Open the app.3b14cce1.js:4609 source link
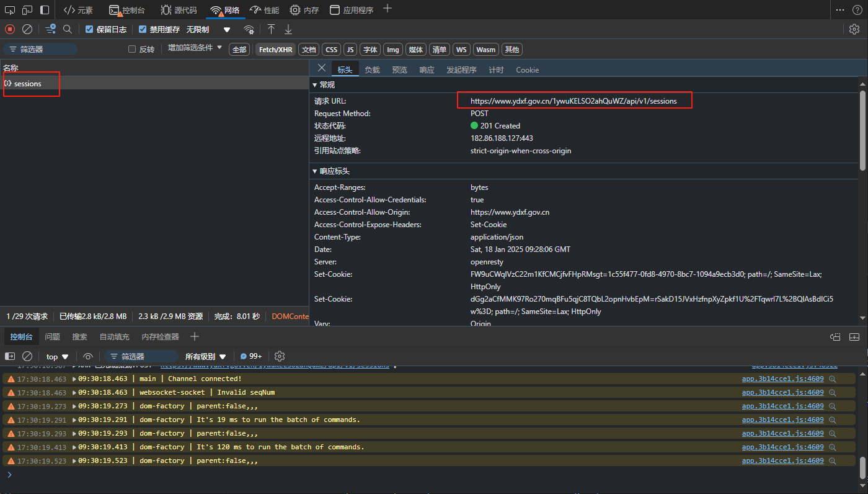Screen dimensions: 868x494 (782, 378)
